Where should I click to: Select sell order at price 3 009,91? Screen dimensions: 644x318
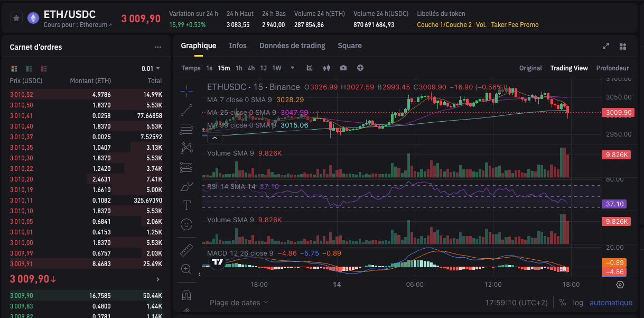coord(86,264)
